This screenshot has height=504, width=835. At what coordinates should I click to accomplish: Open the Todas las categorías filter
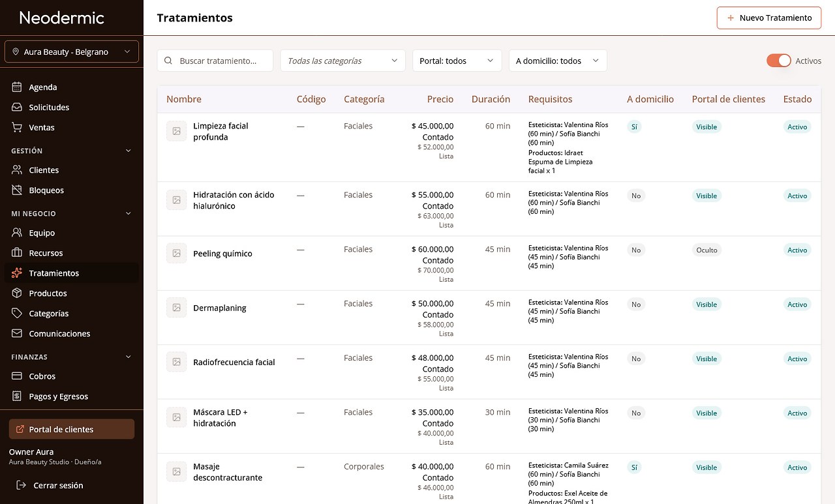point(342,61)
